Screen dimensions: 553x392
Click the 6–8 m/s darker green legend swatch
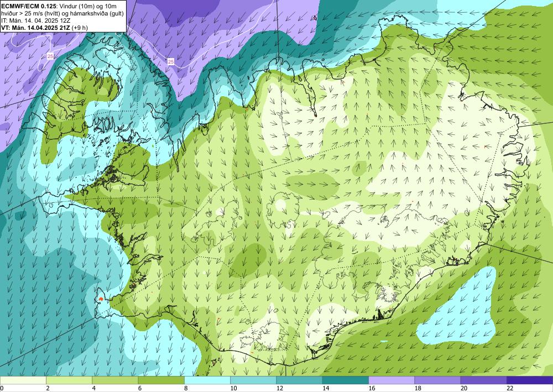point(161,380)
